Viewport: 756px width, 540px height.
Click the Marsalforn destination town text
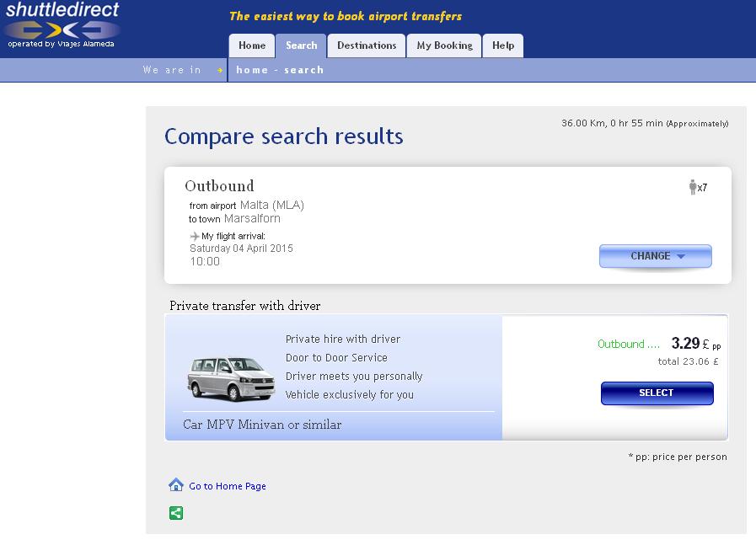(252, 218)
